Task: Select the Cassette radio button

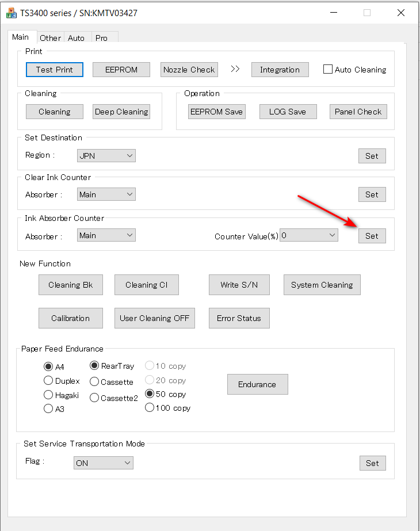Action: click(x=94, y=381)
